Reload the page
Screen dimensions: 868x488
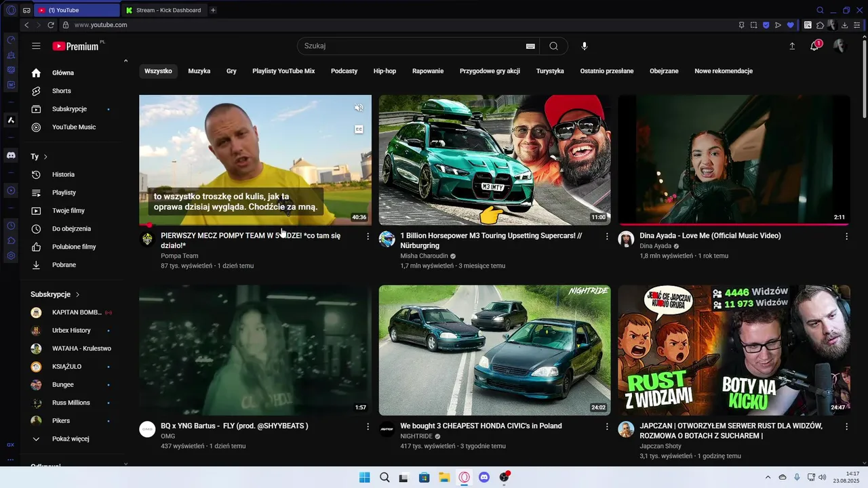[x=51, y=25]
